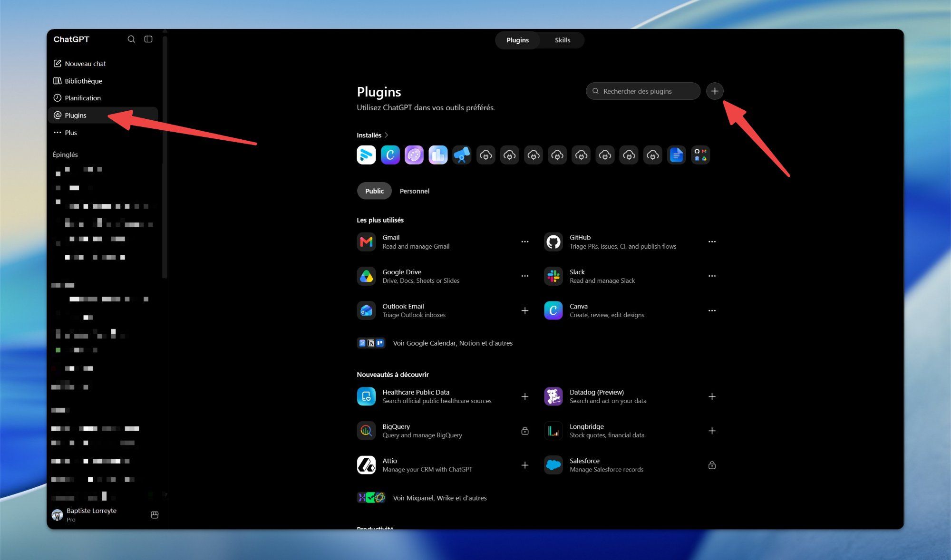Click the ChatGPT logo title

pyautogui.click(x=71, y=39)
